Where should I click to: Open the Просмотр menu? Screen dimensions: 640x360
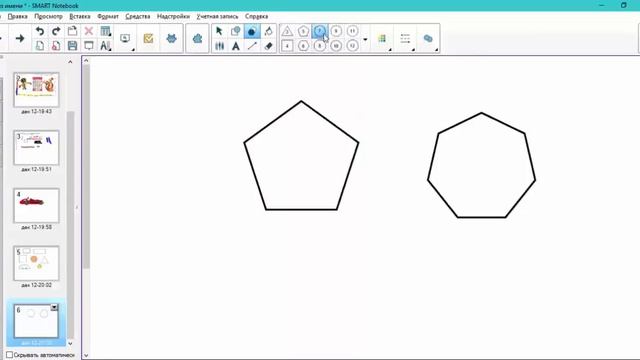click(x=48, y=16)
